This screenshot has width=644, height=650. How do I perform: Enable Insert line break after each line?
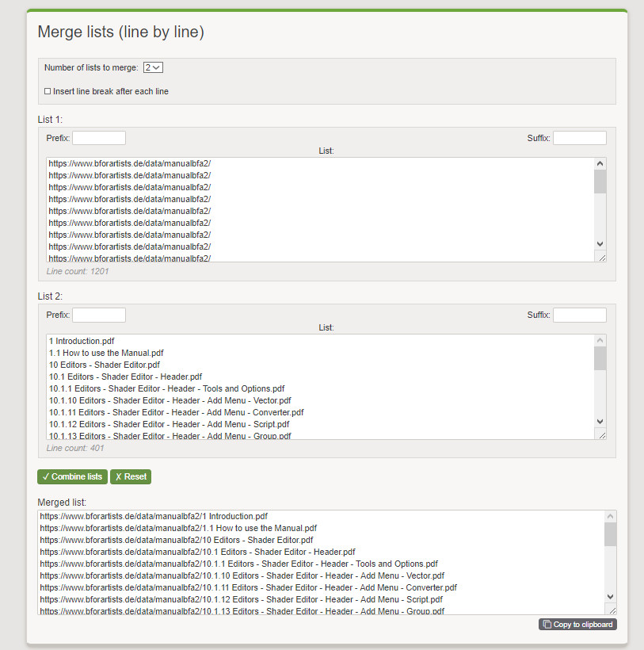[x=48, y=92]
